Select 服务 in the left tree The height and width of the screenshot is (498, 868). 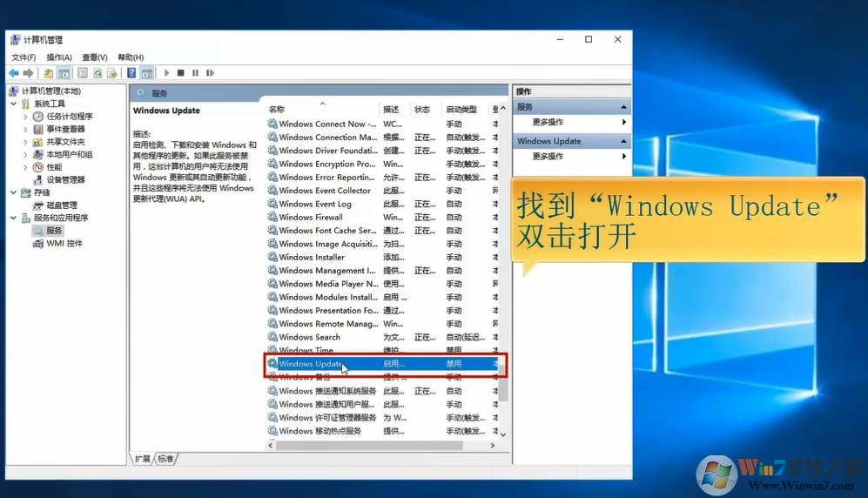(54, 231)
